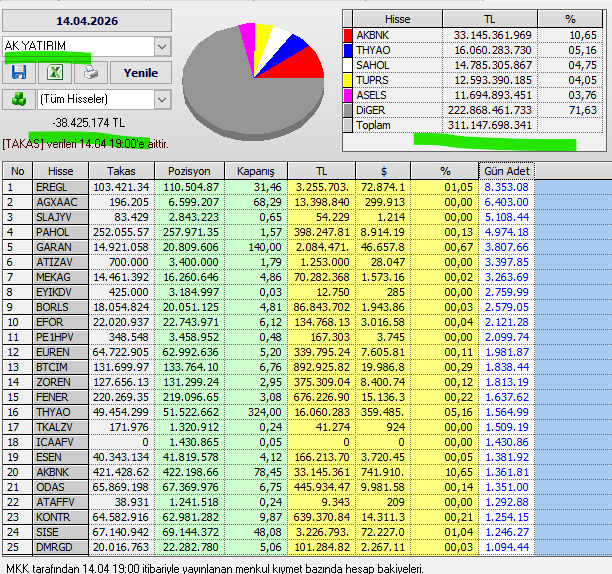
Task: Click the green cubes icon button
Action: (x=19, y=100)
